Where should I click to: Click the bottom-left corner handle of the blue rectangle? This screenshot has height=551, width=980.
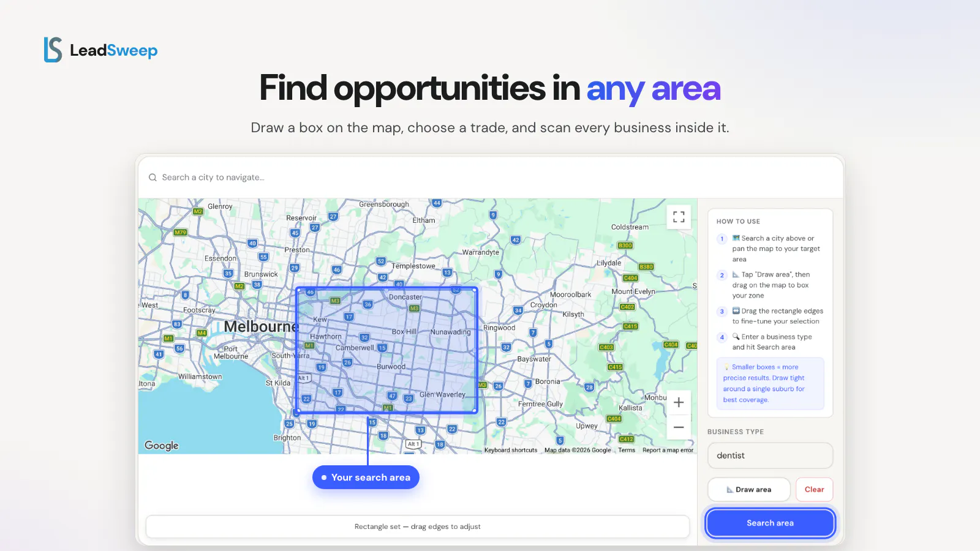click(298, 411)
